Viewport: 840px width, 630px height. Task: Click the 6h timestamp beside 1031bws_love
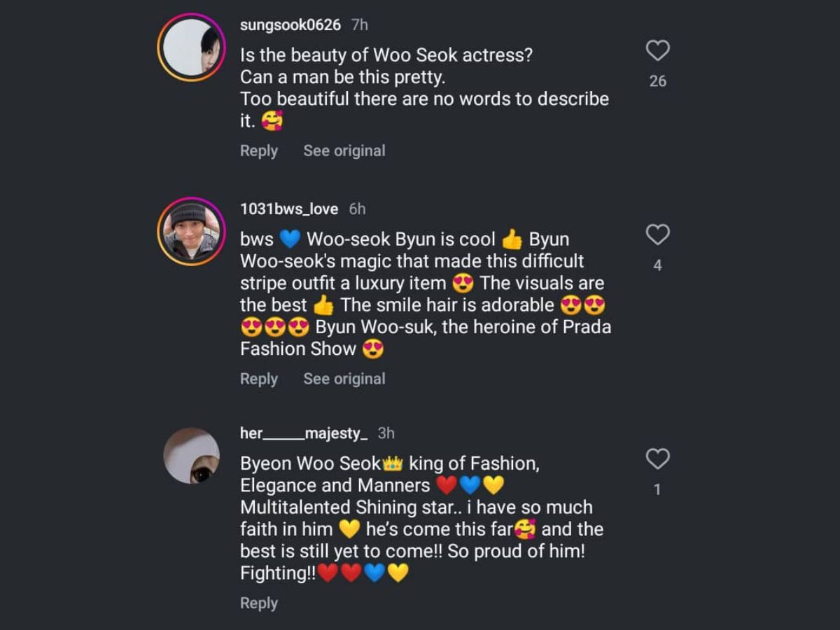click(x=357, y=209)
